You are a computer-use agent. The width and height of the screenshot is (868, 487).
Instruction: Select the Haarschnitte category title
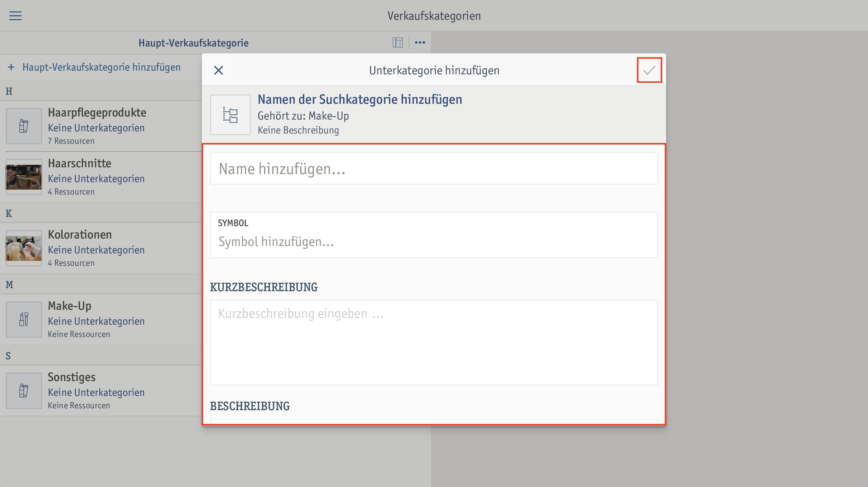(80, 163)
